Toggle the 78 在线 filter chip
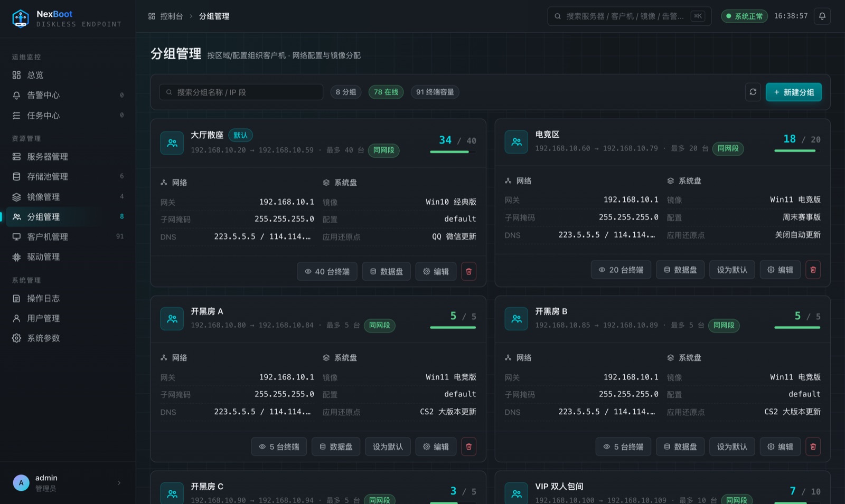The height and width of the screenshot is (504, 845). (386, 92)
